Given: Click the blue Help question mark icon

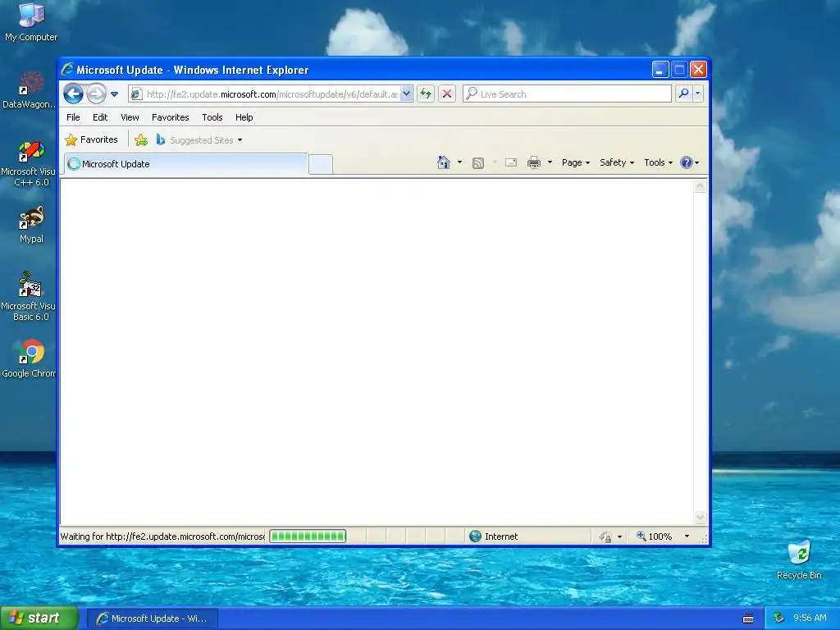Looking at the screenshot, I should tap(687, 162).
